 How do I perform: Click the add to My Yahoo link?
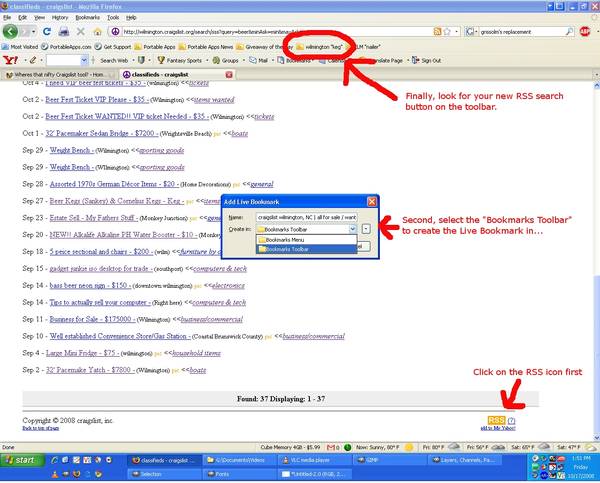click(498, 428)
